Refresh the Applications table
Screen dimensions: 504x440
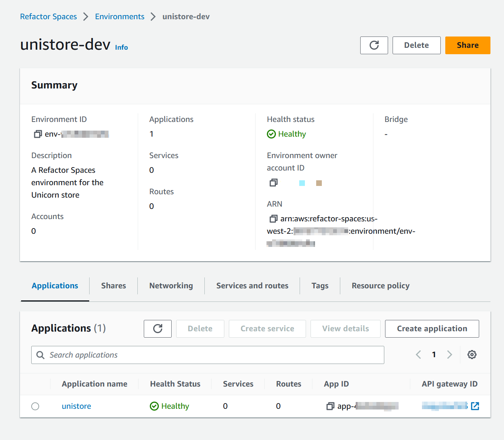click(x=158, y=329)
